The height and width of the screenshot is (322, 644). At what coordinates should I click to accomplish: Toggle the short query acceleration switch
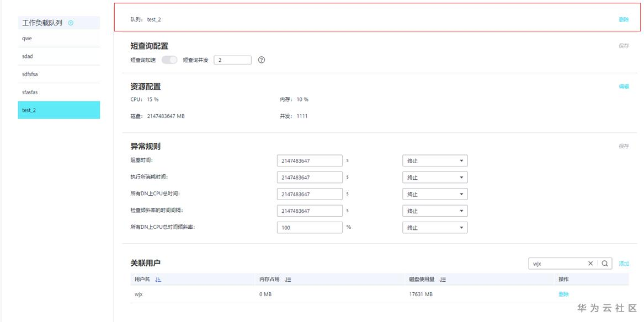(169, 60)
